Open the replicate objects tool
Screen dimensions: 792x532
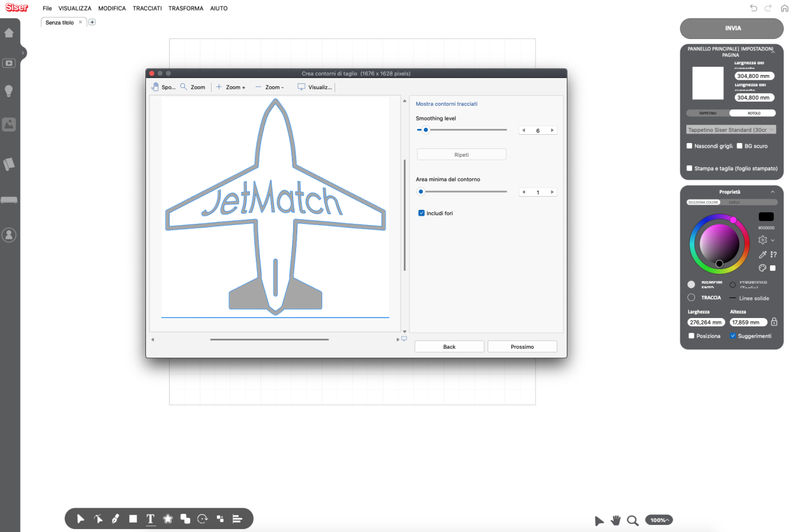220,519
